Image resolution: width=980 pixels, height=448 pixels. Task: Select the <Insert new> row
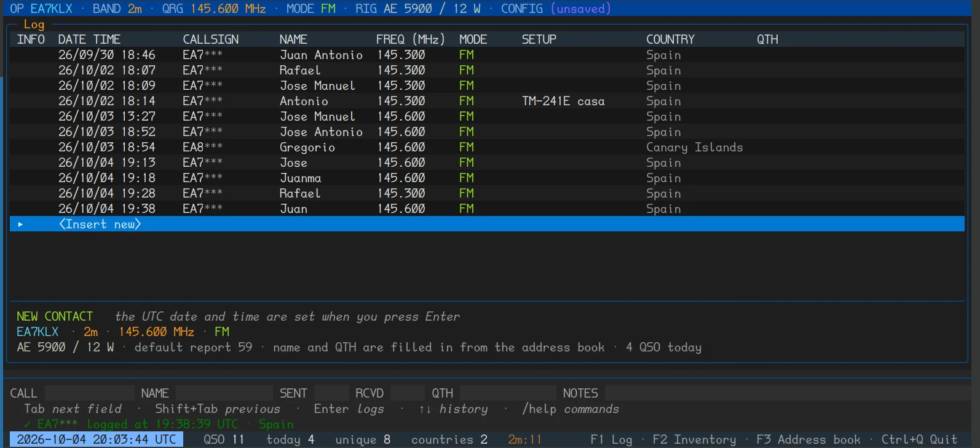[x=487, y=224]
